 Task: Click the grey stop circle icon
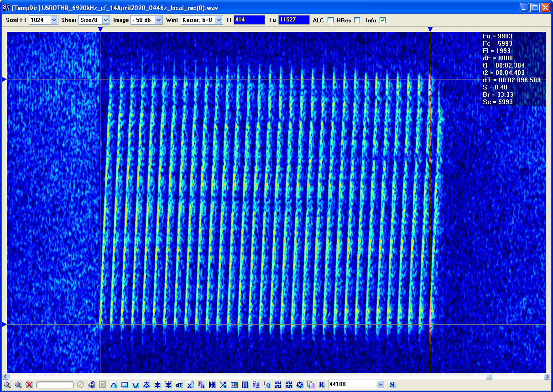click(80, 385)
